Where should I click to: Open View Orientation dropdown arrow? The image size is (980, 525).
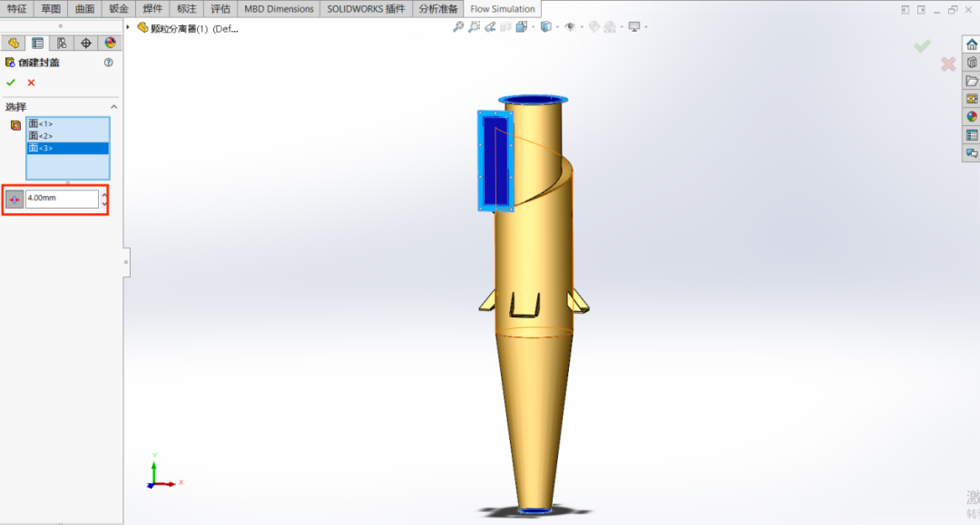(534, 27)
